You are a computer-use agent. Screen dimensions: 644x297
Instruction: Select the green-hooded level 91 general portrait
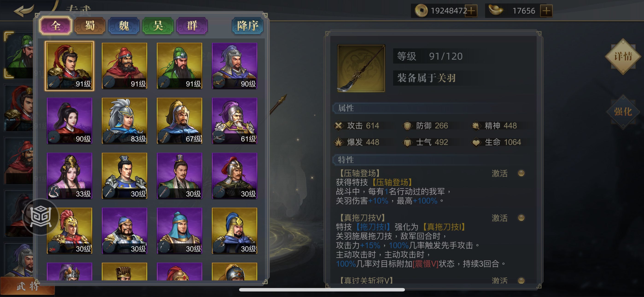click(x=179, y=66)
